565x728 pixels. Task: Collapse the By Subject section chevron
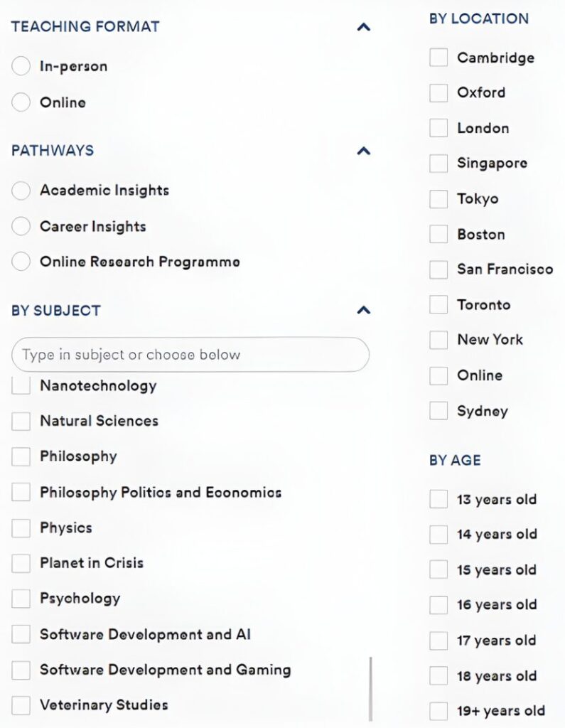(364, 310)
